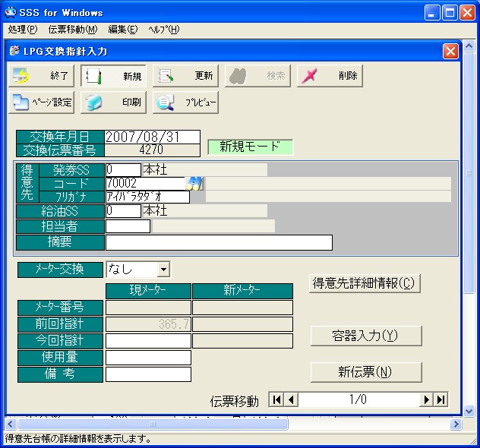
Task: Click 得意先詳細情報(C) button
Action: tap(365, 283)
